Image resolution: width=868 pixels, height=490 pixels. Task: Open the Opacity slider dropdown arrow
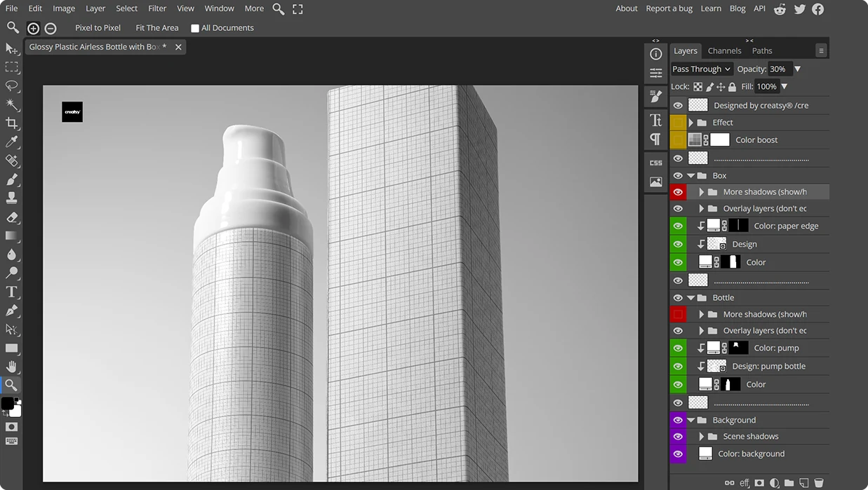(797, 69)
